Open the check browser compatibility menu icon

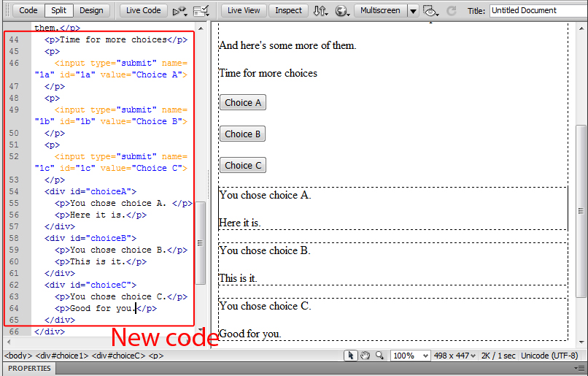pyautogui.click(x=180, y=11)
